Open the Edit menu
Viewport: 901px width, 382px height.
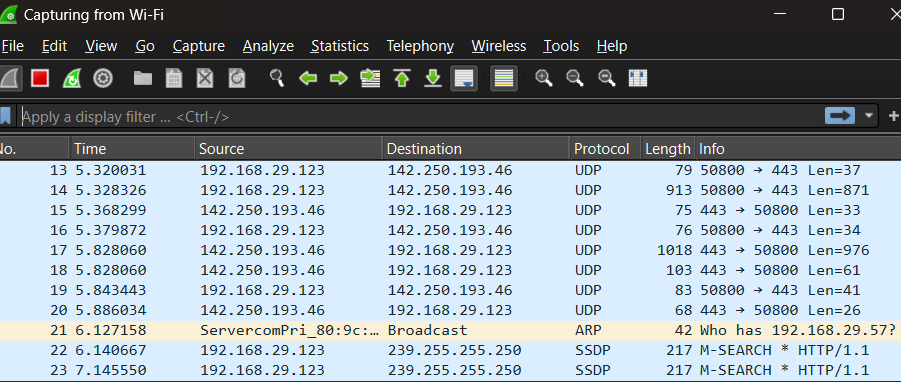[x=55, y=46]
